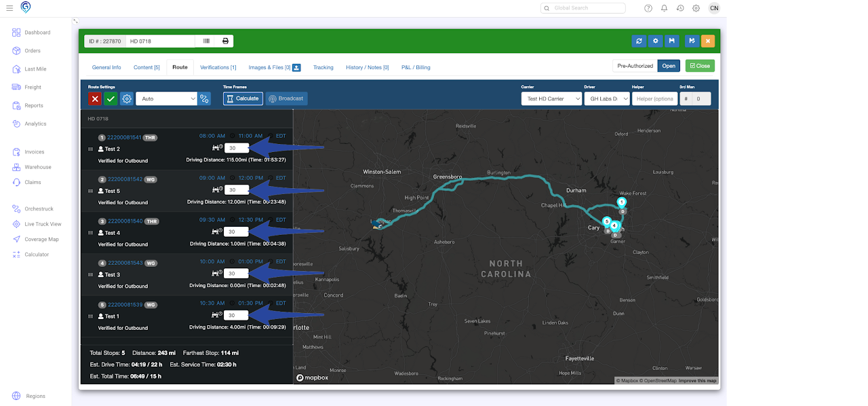Open the recent history clock icon
Viewport: 868px width, 406px height.
click(680, 8)
